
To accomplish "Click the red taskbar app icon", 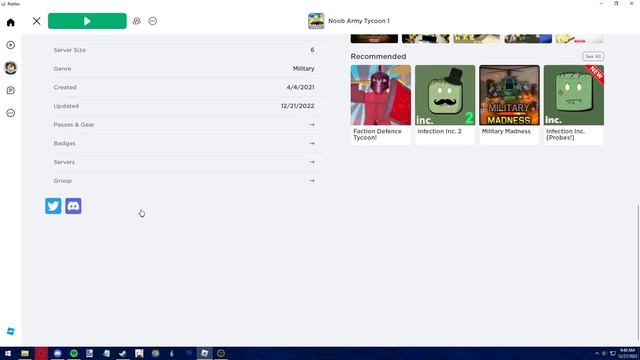I will (41, 353).
